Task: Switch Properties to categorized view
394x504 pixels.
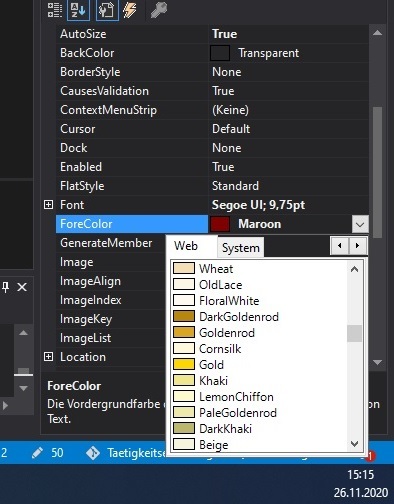Action: tap(55, 10)
